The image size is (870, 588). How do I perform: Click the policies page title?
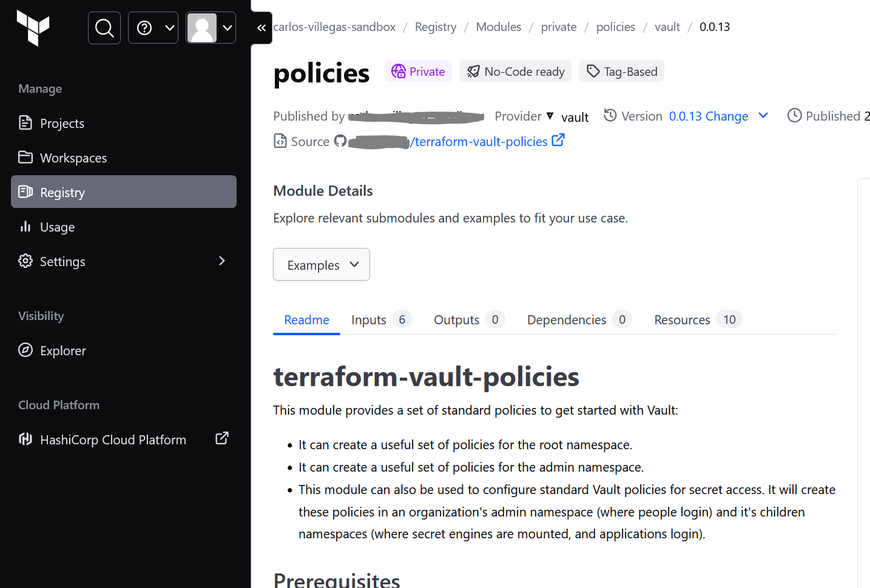click(x=321, y=73)
